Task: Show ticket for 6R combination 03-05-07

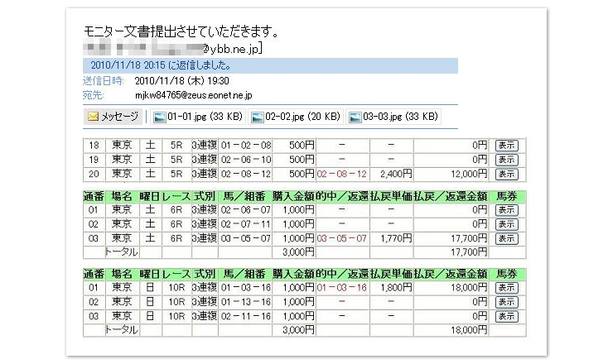Action: (x=505, y=238)
